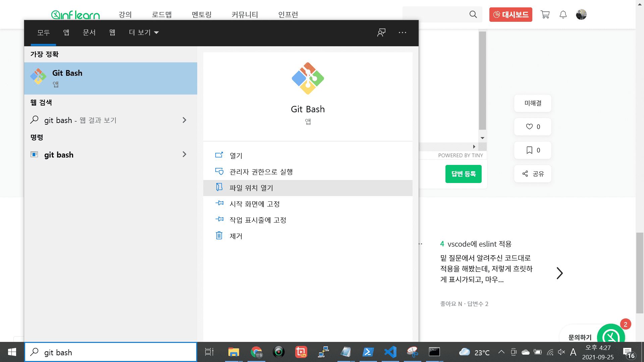This screenshot has height=362, width=644.
Task: Click the battery tray icon
Action: pos(538,352)
